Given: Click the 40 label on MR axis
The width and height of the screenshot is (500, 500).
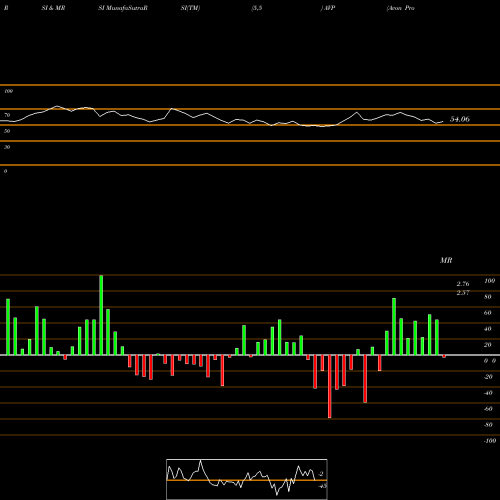Looking at the screenshot, I should click(488, 329).
